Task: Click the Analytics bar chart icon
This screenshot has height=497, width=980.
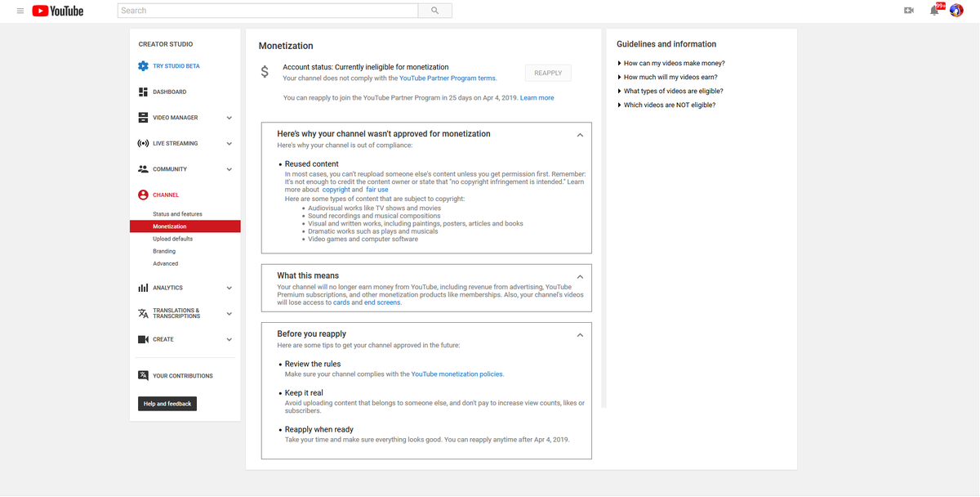Action: 143,288
